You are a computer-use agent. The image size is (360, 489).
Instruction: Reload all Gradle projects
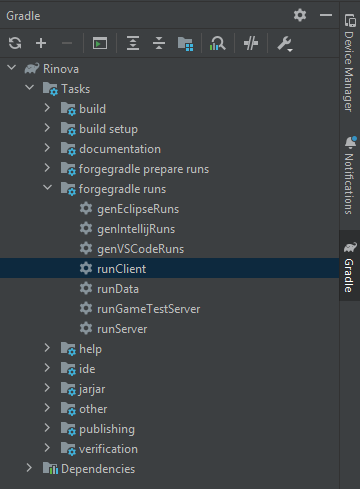15,43
